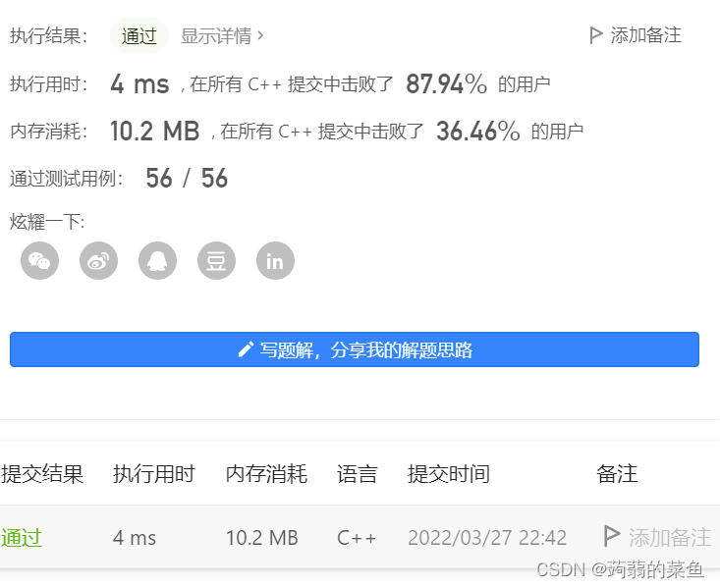
Task: Click the 10.2 MB cell in submission row
Action: point(262,538)
